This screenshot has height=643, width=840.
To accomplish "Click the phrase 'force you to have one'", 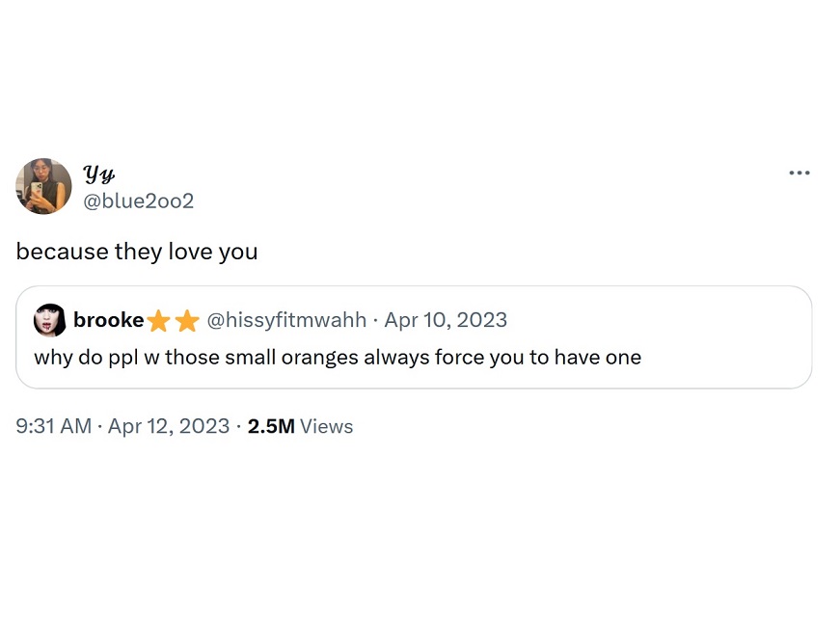I will pyautogui.click(x=538, y=358).
